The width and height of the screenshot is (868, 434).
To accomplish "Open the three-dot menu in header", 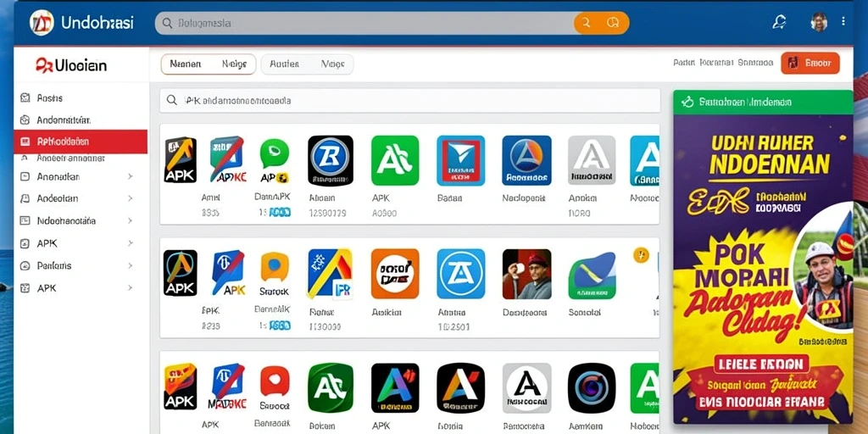I will coord(843,21).
